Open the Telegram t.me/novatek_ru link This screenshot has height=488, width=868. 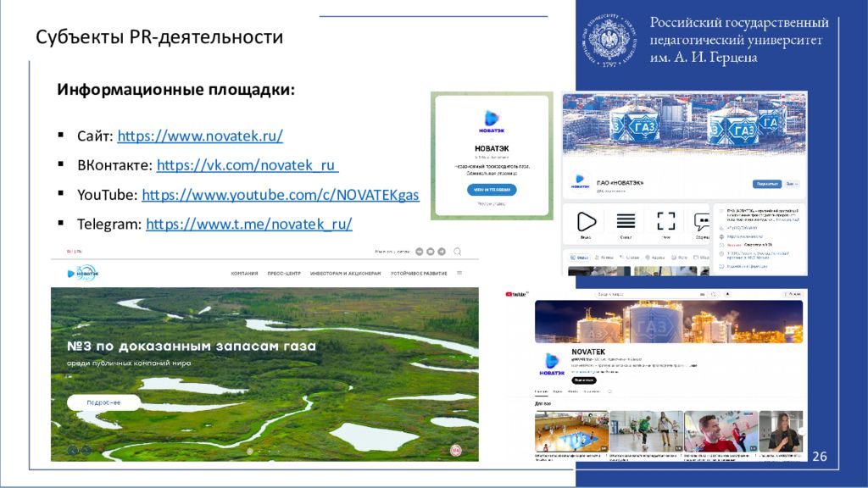tap(249, 224)
